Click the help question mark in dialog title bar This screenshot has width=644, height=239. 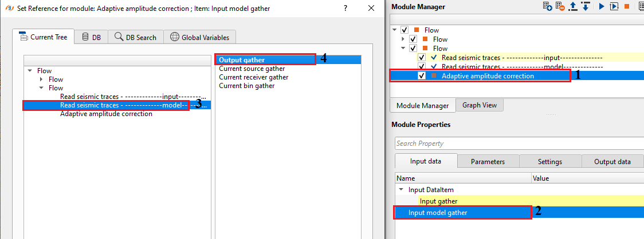(346, 8)
